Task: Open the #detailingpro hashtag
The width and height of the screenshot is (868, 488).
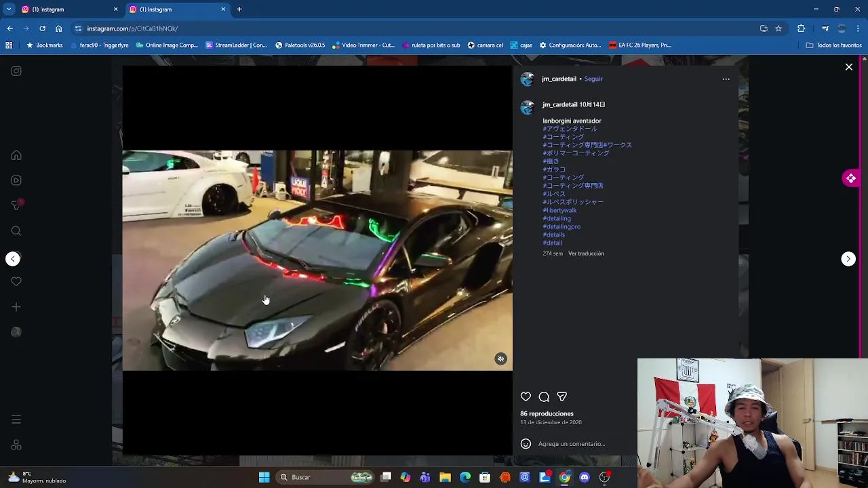Action: coord(561,226)
